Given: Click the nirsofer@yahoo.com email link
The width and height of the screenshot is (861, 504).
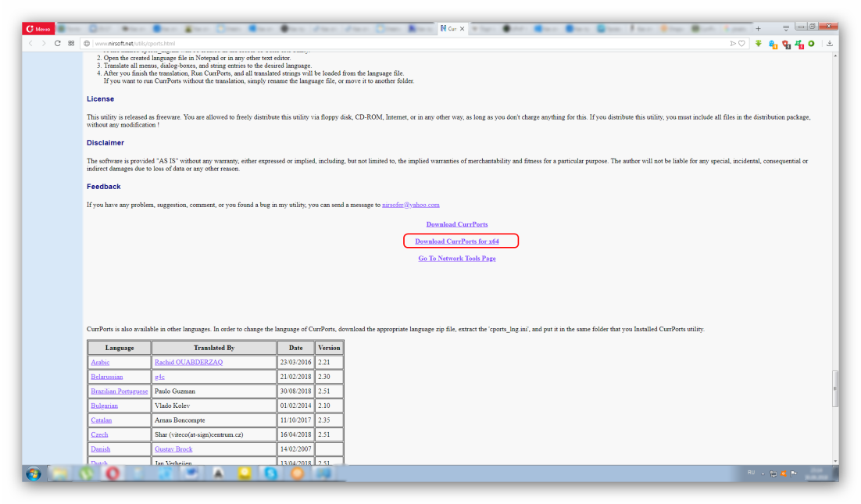Looking at the screenshot, I should [x=411, y=205].
